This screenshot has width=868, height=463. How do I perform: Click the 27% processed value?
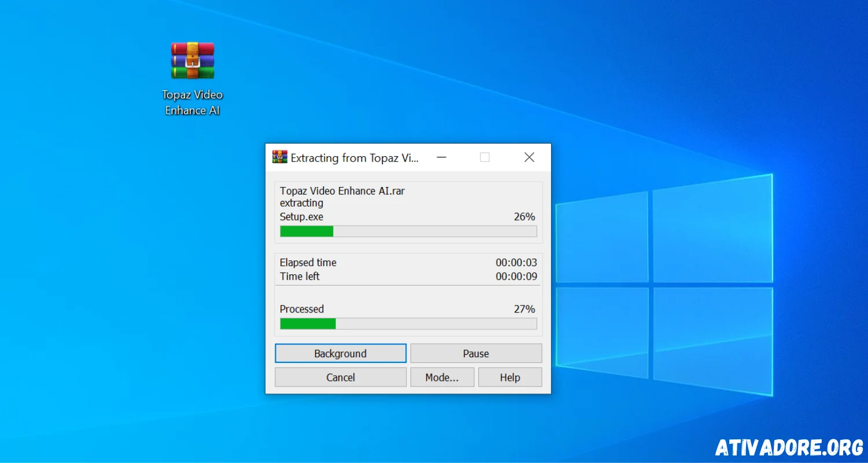[525, 309]
